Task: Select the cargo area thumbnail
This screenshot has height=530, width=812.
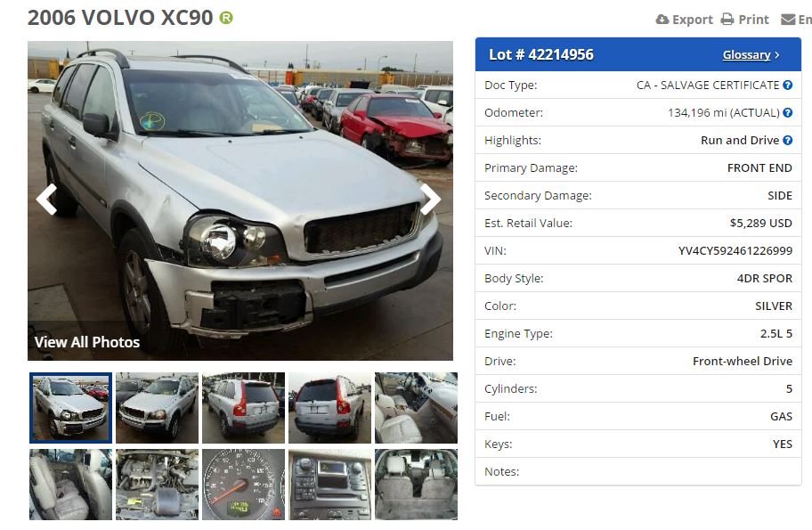Action: point(417,485)
